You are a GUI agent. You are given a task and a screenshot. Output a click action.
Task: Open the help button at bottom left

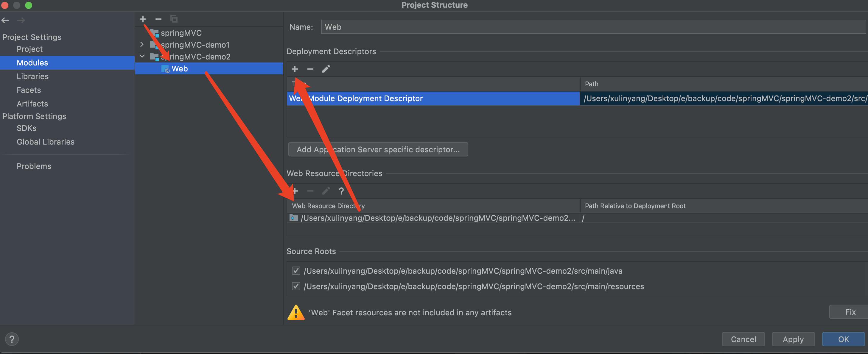pos(12,339)
